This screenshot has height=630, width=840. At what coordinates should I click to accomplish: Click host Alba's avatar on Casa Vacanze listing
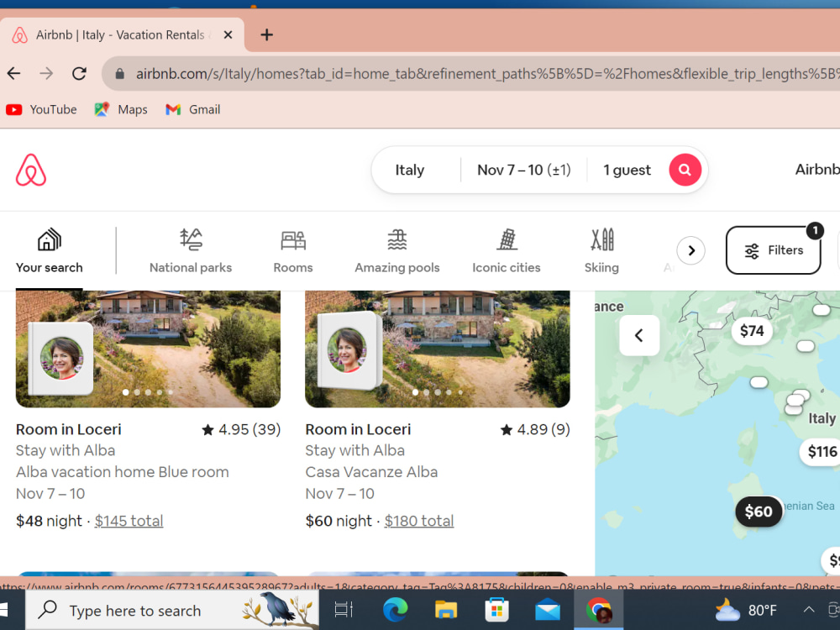pos(347,351)
